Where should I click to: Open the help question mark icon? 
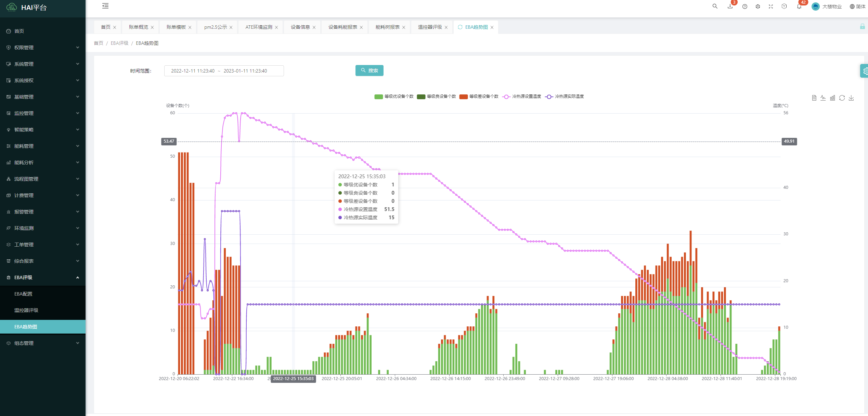tap(745, 6)
